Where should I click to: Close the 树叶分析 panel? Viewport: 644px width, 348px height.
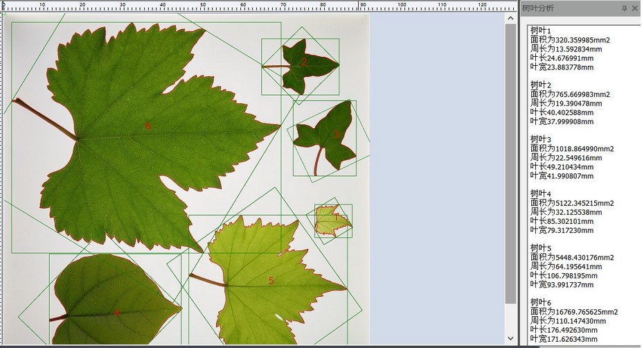[x=635, y=8]
